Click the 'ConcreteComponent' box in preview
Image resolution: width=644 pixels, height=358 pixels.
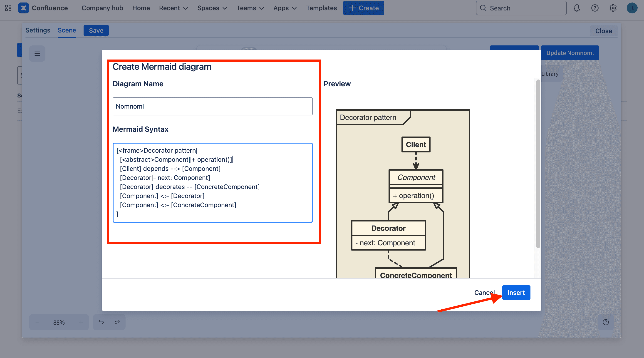[416, 273]
